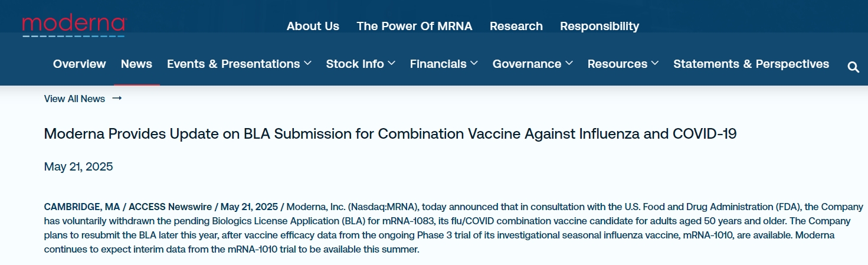The height and width of the screenshot is (265, 868).
Task: Visit the Responsibility section
Action: (x=600, y=26)
